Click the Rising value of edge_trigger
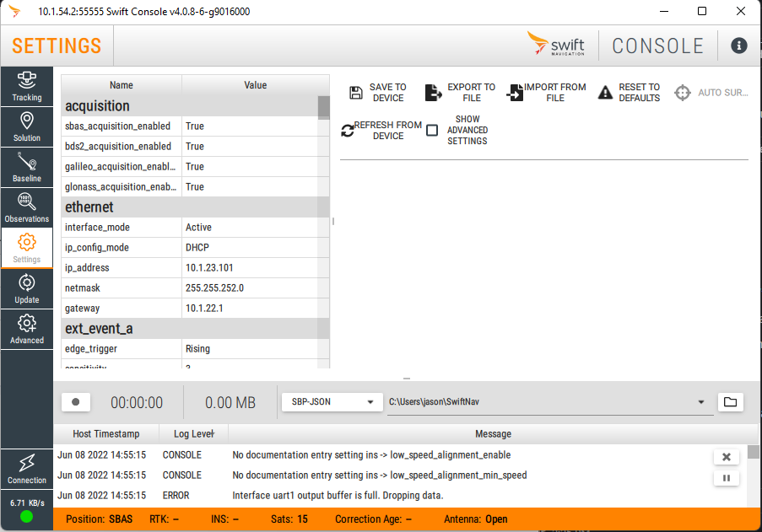This screenshot has width=762, height=532. pyautogui.click(x=197, y=348)
